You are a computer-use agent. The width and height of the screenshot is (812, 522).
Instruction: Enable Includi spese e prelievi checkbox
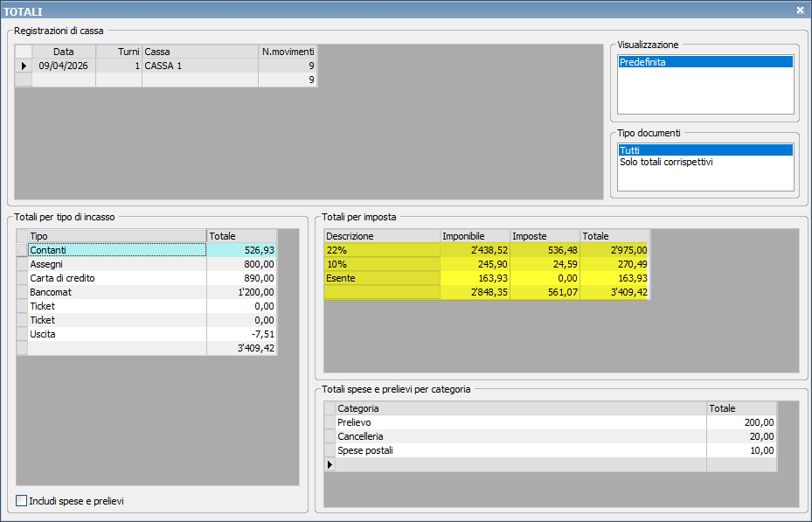click(x=22, y=501)
